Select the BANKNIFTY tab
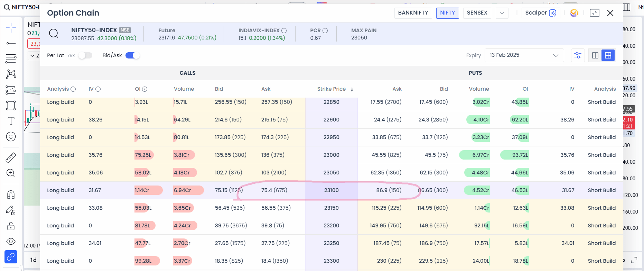The width and height of the screenshot is (644, 271). (x=413, y=13)
